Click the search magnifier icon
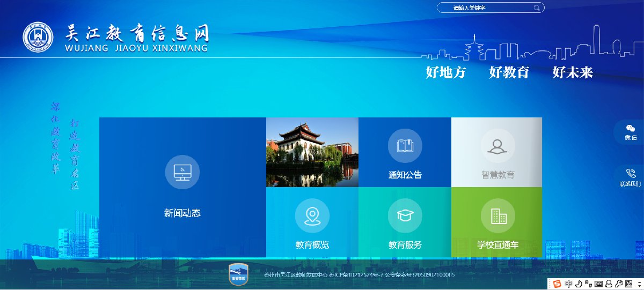This screenshot has height=290, width=644. point(537,8)
